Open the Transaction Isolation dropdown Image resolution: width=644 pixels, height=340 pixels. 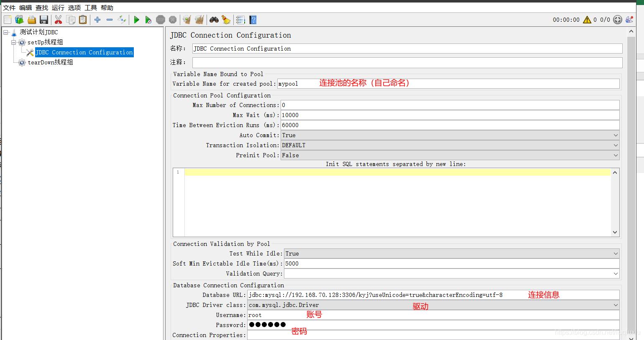tap(450, 145)
